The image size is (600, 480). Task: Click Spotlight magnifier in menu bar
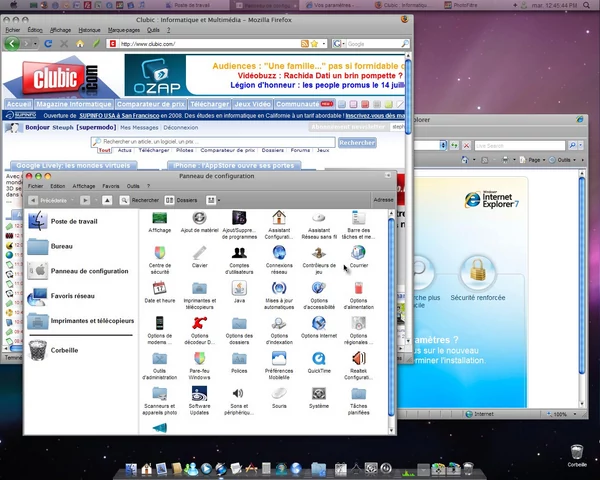[587, 5]
